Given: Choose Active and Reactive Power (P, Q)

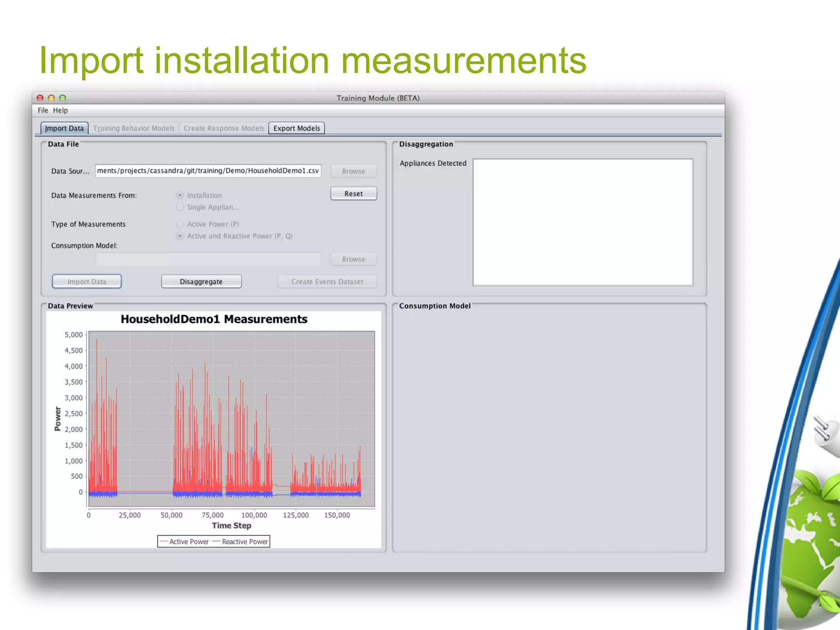Looking at the screenshot, I should coord(180,236).
